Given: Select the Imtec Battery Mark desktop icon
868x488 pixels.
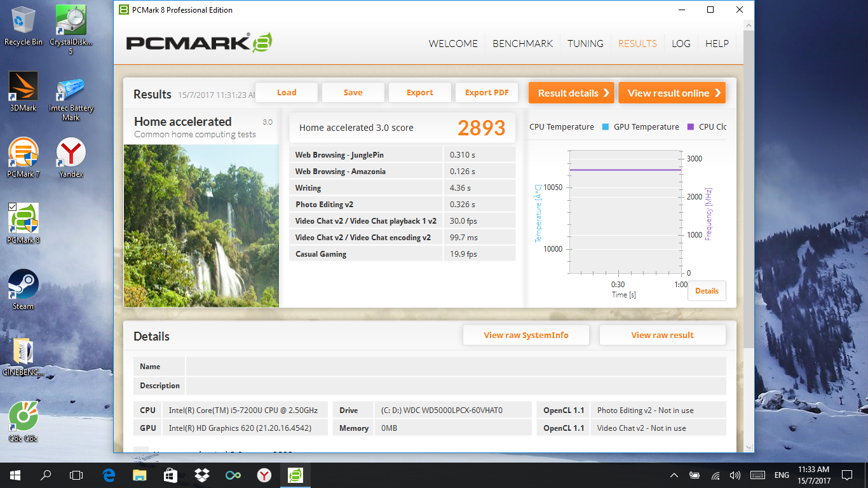Looking at the screenshot, I should (71, 99).
